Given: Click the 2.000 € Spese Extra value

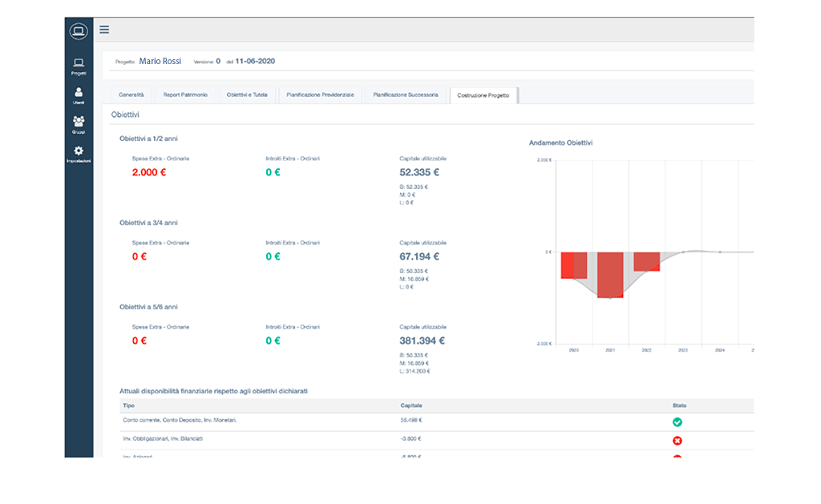Looking at the screenshot, I should [148, 172].
